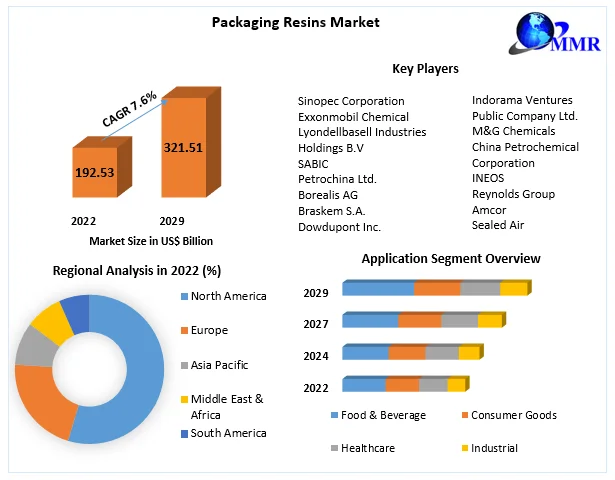
Task: Click the Industrial legend square
Action: pos(464,448)
